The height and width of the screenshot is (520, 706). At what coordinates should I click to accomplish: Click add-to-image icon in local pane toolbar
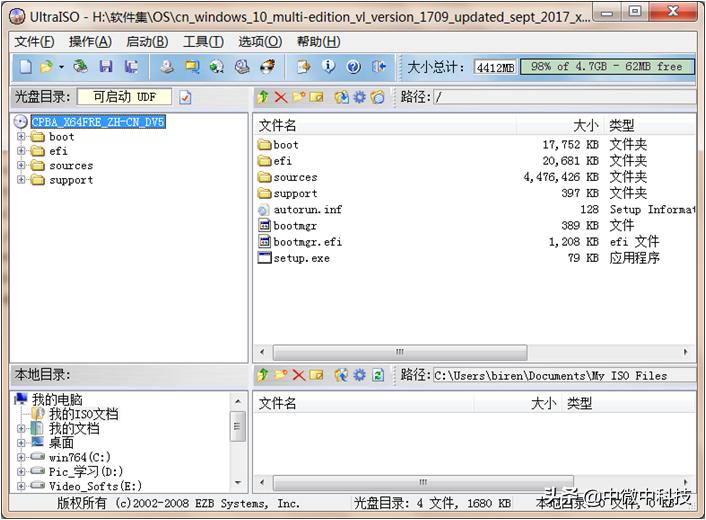click(341, 375)
